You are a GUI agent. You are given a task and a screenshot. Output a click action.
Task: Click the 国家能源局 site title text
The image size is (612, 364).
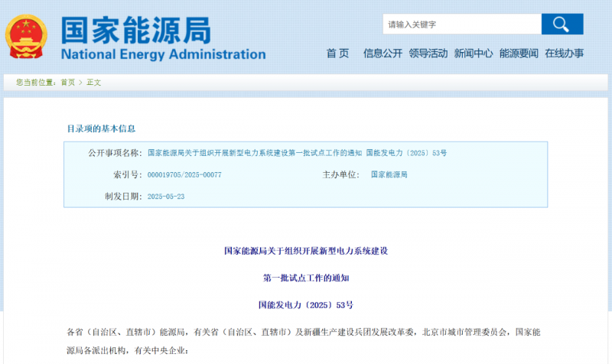(x=135, y=29)
